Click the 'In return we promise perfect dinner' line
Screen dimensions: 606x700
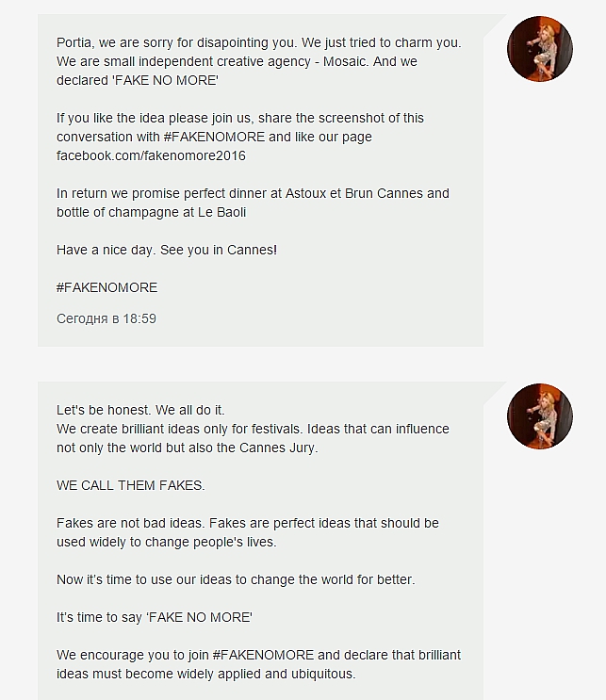click(253, 193)
